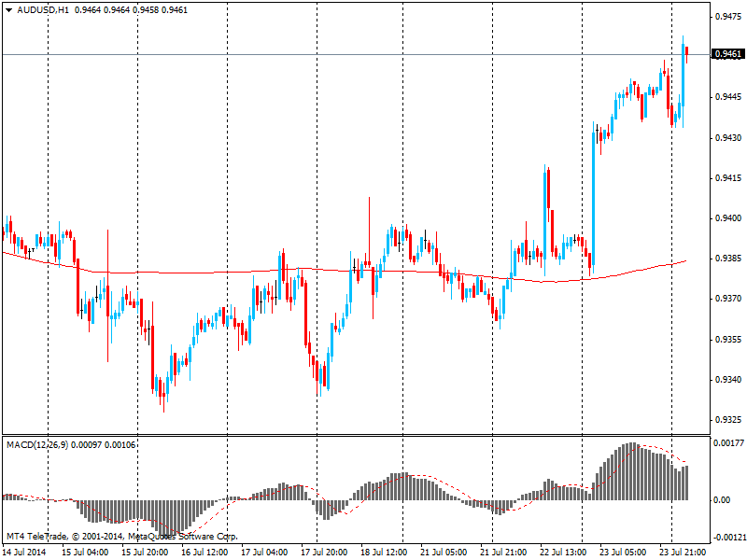Select the 14 Jul 2014 date label
The image size is (747, 560).
[x=24, y=552]
